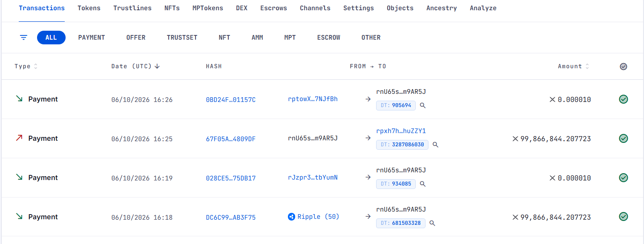This screenshot has height=244, width=644.
Task: Click magnifier next to DT 681503328
Action: tap(432, 223)
